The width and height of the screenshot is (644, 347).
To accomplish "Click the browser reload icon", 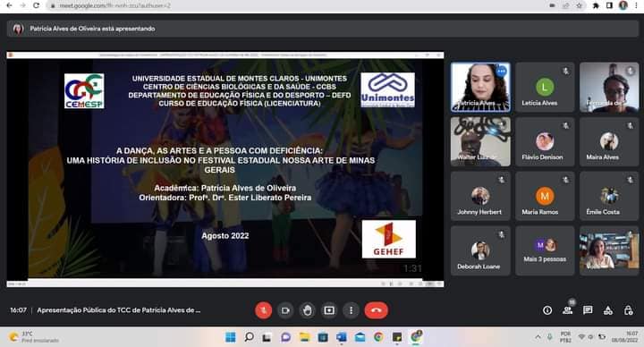I will (x=36, y=5).
